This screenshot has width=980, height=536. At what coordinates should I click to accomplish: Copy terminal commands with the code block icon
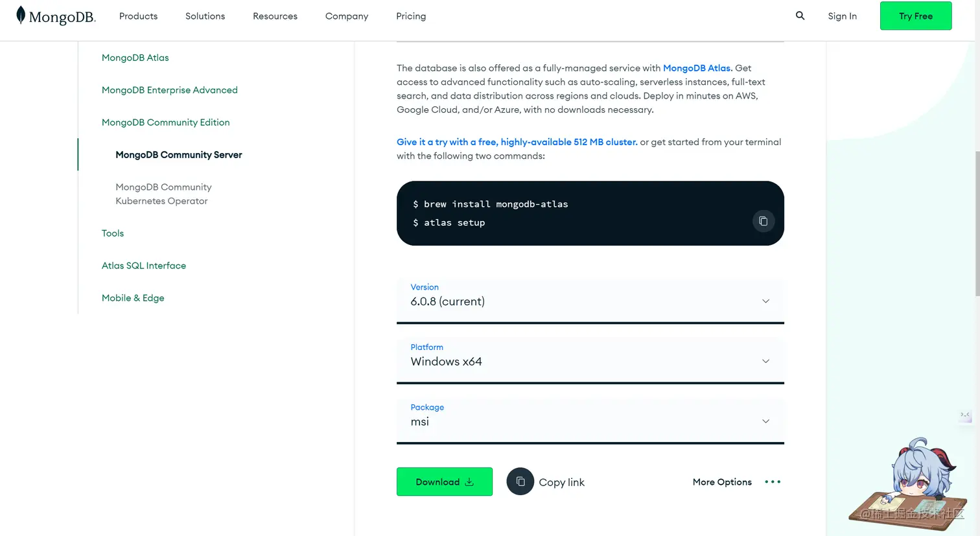pyautogui.click(x=763, y=221)
